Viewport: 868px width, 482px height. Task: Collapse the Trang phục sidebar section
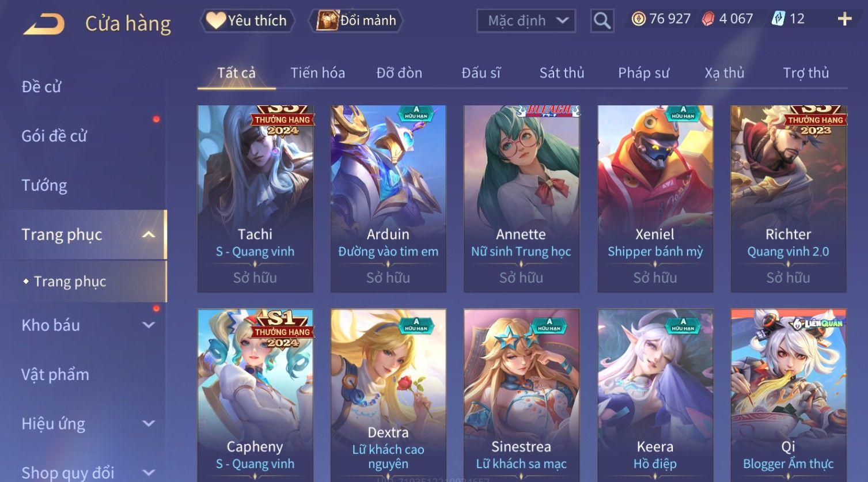point(149,234)
